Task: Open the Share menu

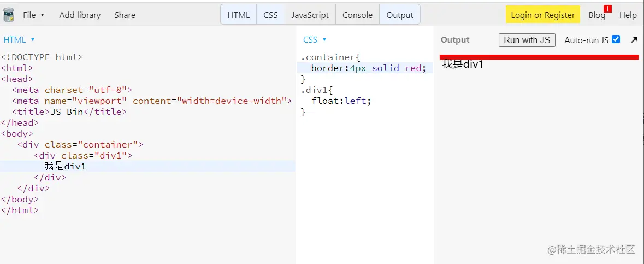Action: pos(125,15)
